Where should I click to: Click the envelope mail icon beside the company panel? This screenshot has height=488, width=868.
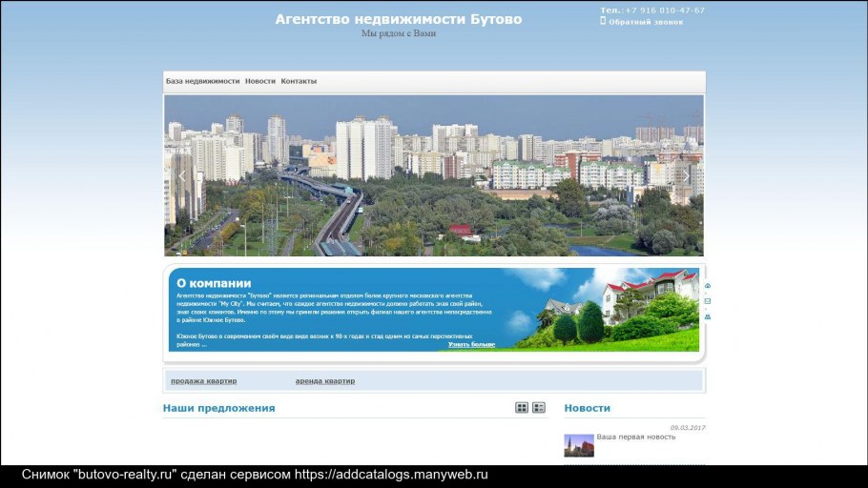point(708,301)
